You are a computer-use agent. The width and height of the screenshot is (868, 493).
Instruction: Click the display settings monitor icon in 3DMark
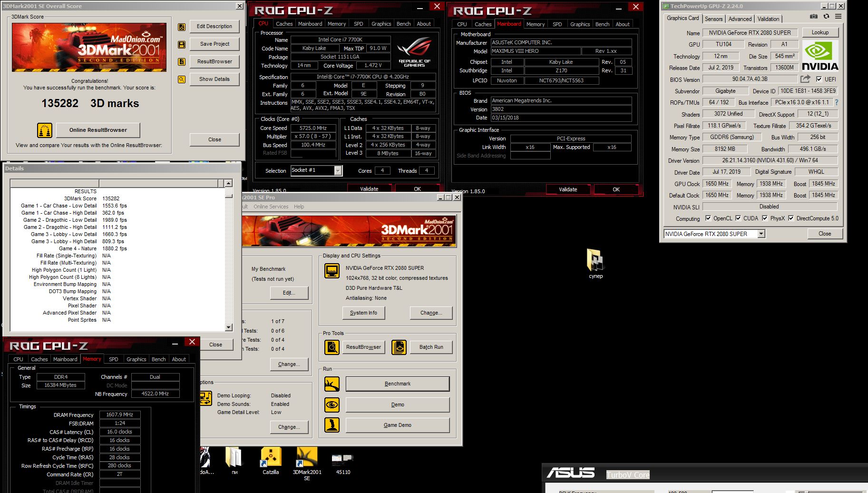(332, 271)
